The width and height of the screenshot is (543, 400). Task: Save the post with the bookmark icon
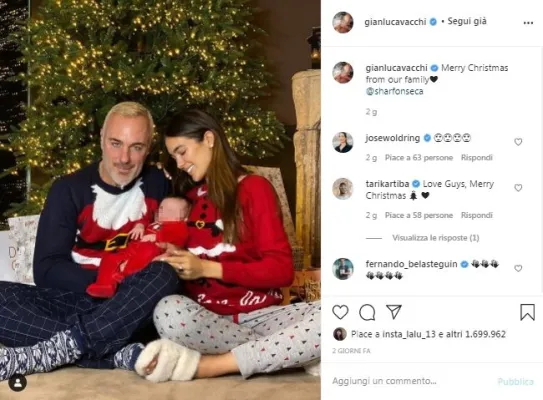(x=527, y=312)
